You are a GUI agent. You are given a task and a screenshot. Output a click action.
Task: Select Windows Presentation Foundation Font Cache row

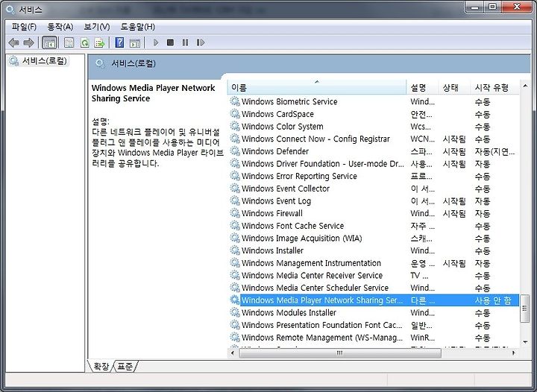[x=374, y=325]
